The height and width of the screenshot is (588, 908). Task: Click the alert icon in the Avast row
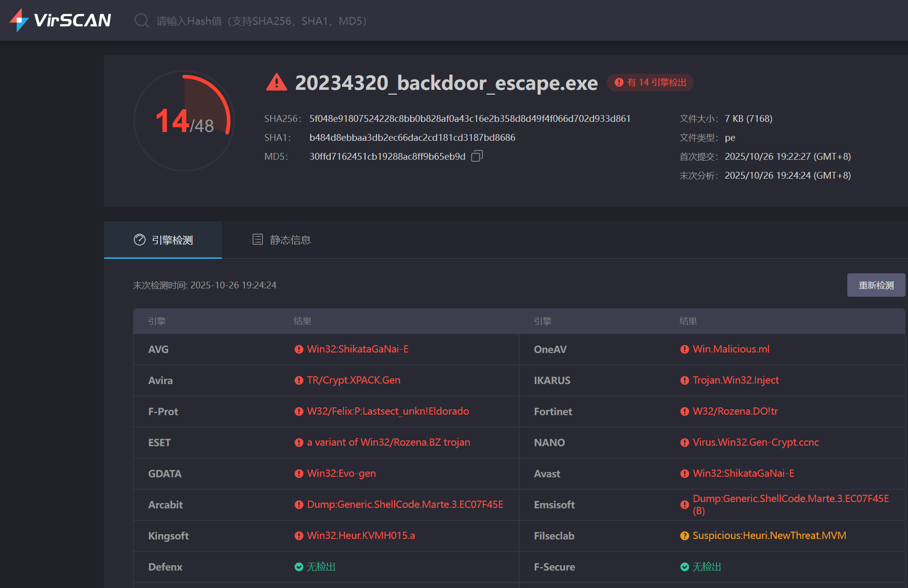coord(685,473)
